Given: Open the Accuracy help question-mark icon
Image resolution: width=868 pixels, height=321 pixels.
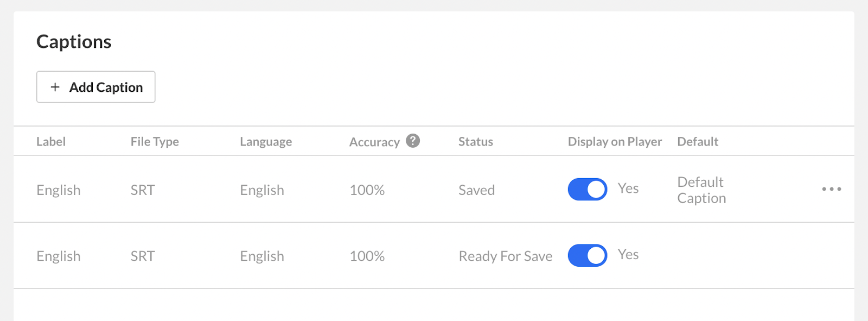Looking at the screenshot, I should (413, 141).
